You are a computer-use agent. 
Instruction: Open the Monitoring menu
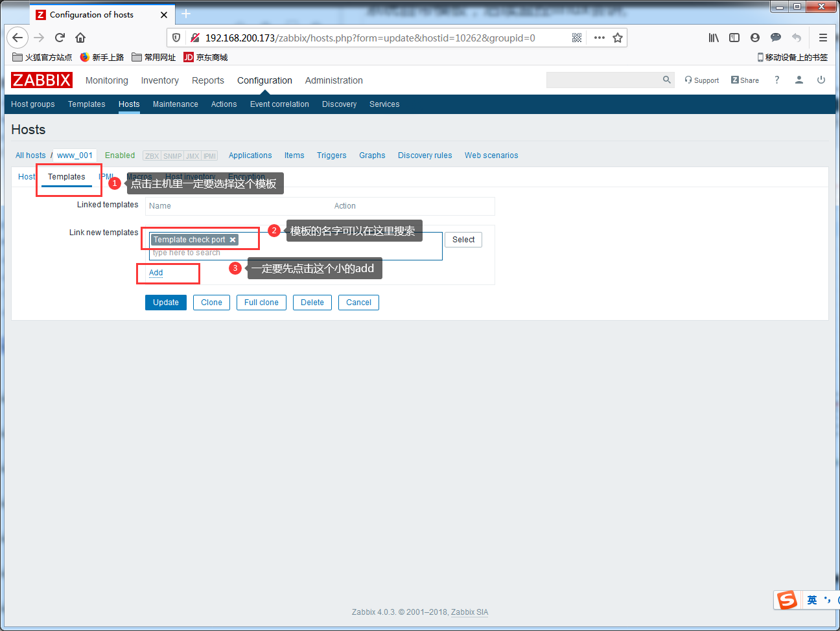coord(107,80)
